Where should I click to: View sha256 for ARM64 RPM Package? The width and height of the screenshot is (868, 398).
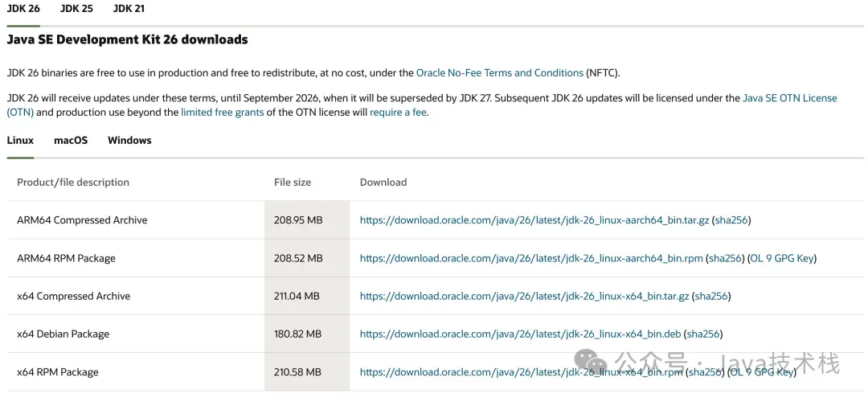[725, 258]
